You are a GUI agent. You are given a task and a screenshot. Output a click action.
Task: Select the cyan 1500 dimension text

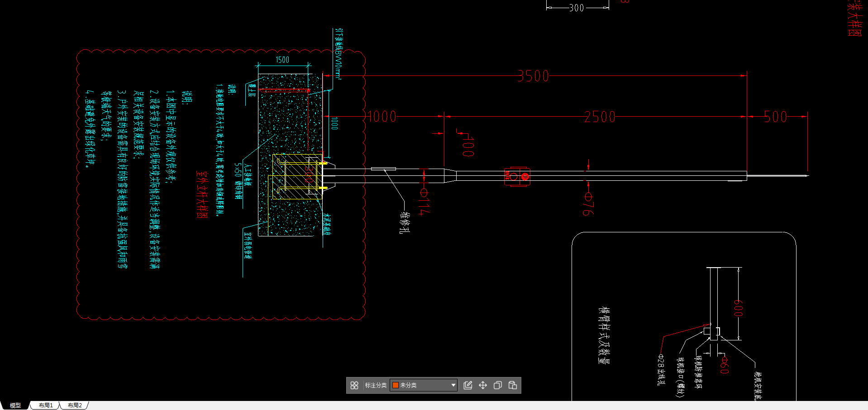282,60
